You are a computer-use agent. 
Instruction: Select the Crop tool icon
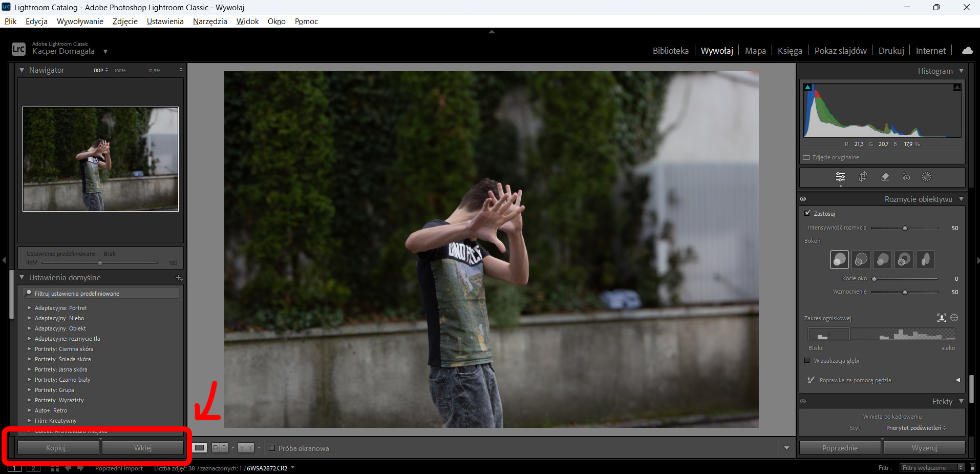tap(863, 177)
